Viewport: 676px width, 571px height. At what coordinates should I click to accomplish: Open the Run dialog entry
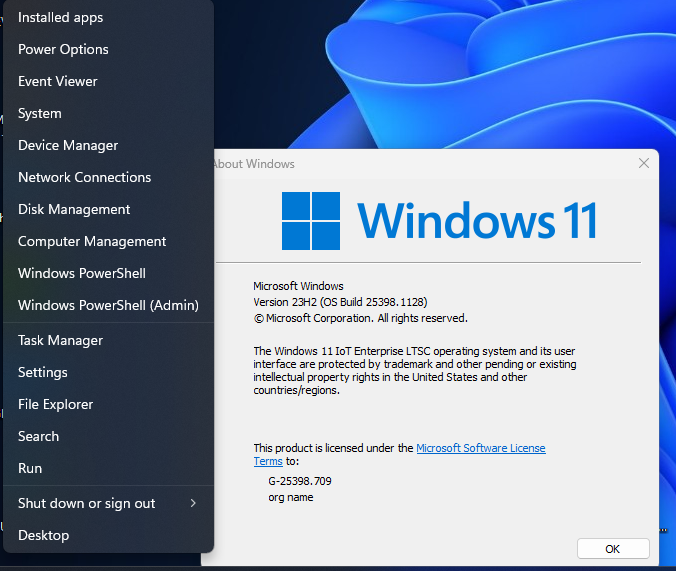pyautogui.click(x=108, y=468)
